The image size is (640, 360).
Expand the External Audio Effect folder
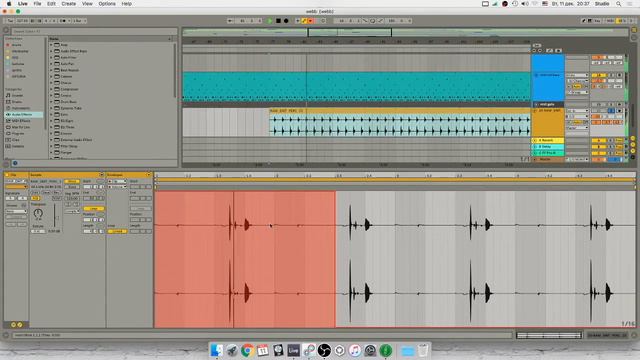(x=51, y=140)
